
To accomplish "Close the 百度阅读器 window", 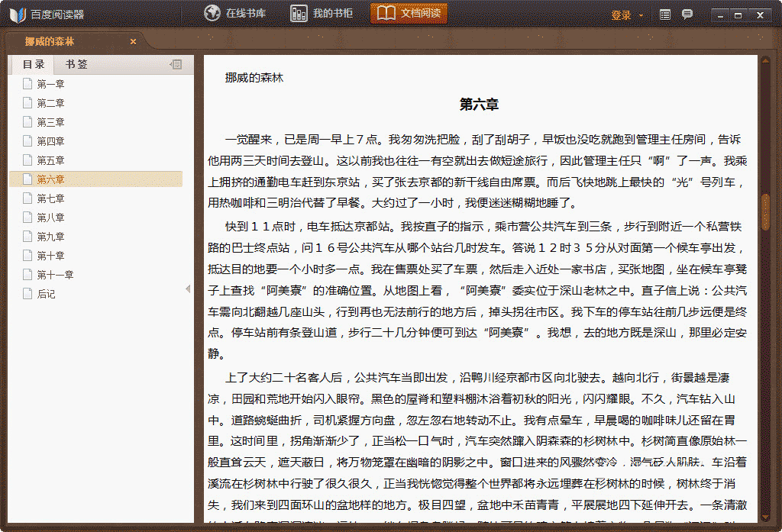I will 760,15.
